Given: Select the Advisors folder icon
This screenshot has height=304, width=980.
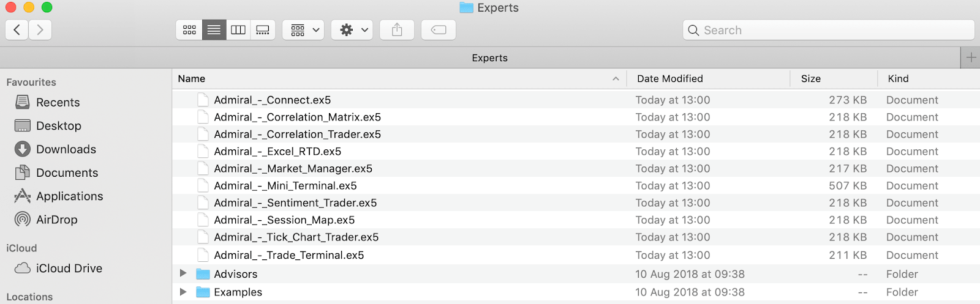Looking at the screenshot, I should pyautogui.click(x=203, y=273).
